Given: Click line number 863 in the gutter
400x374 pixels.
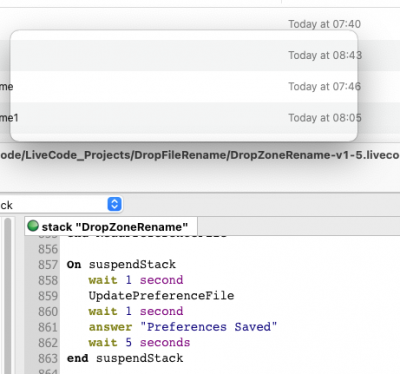Looking at the screenshot, I should coord(48,358).
